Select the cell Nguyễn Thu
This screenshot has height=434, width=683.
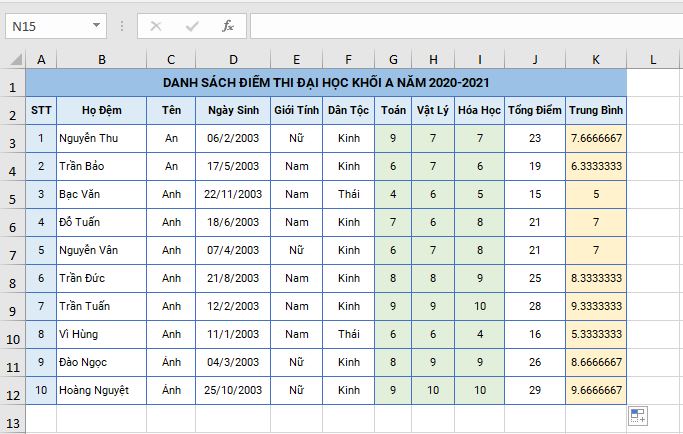point(101,139)
